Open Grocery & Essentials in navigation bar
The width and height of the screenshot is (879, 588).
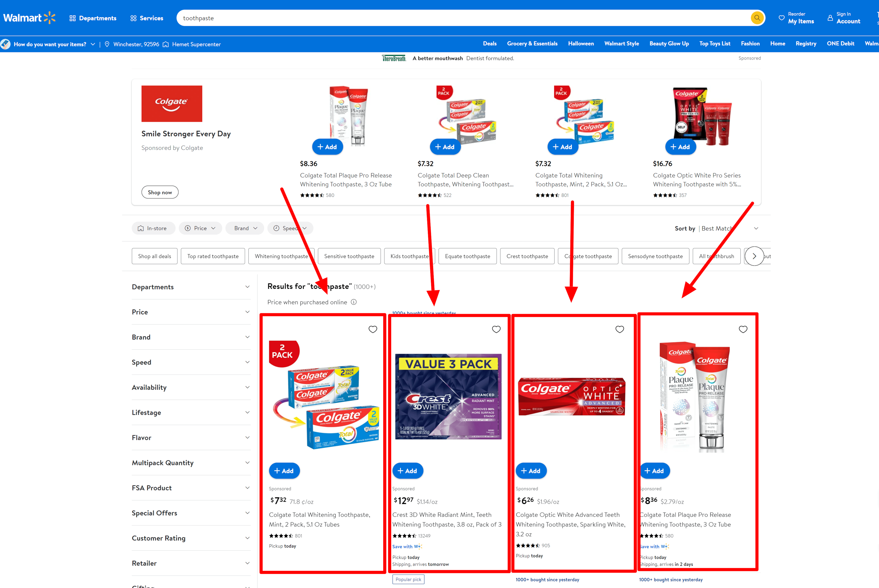tap(532, 44)
